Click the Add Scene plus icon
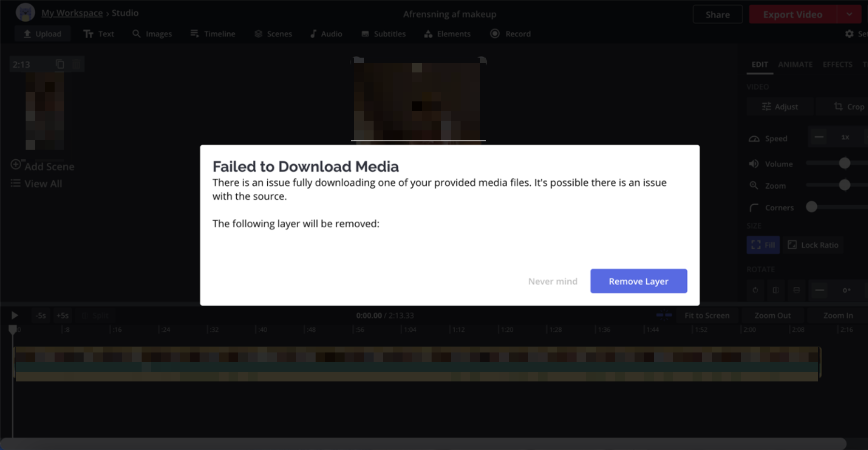868x450 pixels. [x=16, y=165]
